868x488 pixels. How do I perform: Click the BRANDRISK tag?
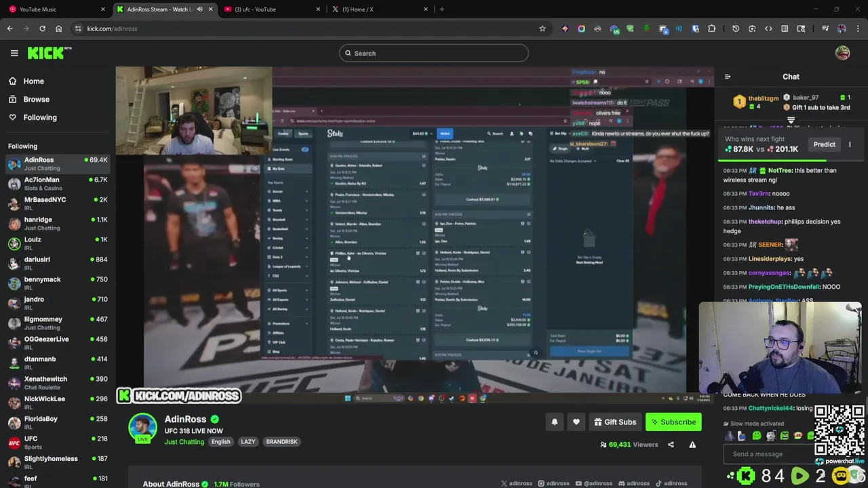tap(281, 442)
